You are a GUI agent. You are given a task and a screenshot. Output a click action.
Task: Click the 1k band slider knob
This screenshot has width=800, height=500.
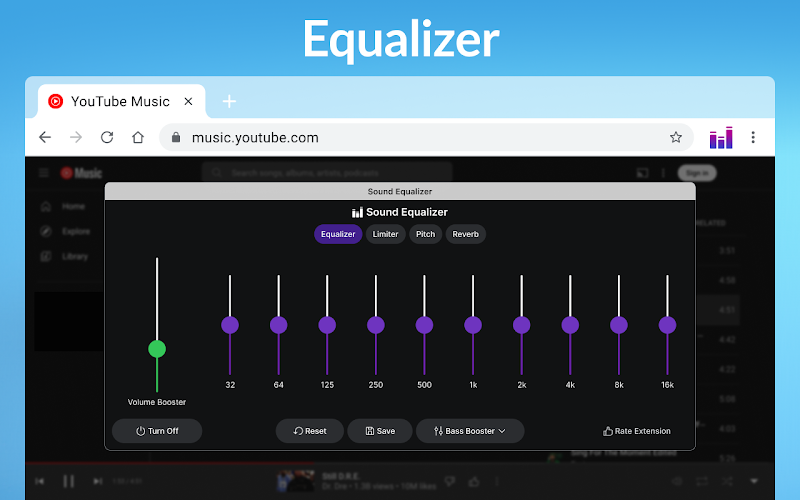pyautogui.click(x=473, y=325)
